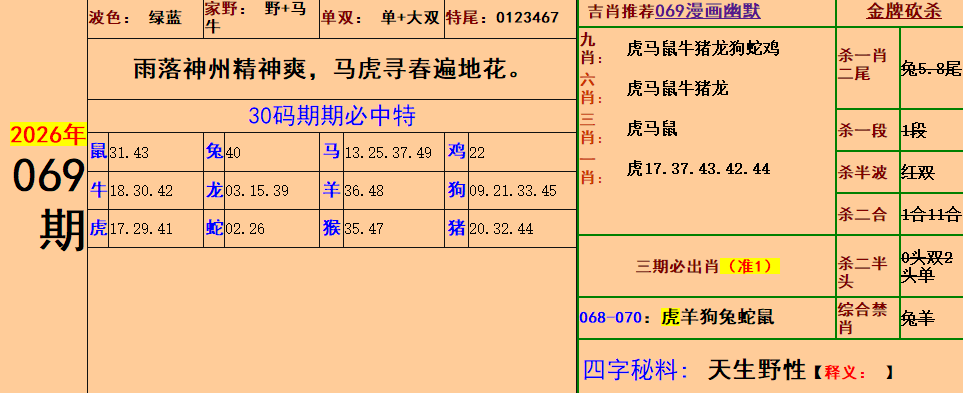Click the 单双 单+大双 cell
This screenshot has height=393, width=963.
381,19
